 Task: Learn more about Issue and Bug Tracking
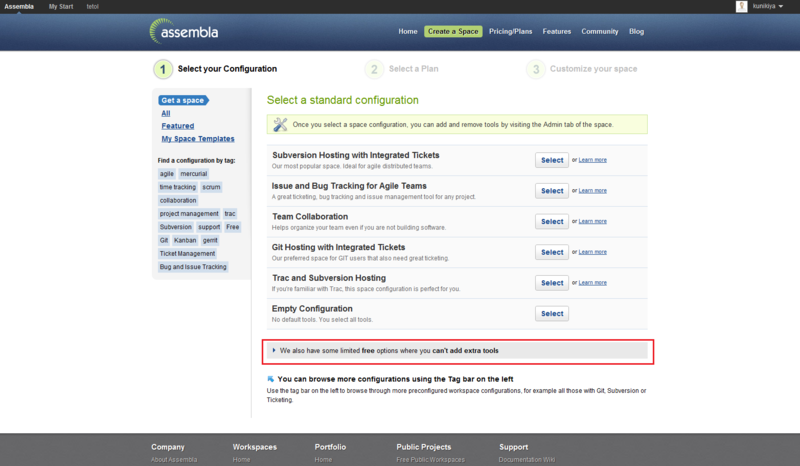coord(592,190)
